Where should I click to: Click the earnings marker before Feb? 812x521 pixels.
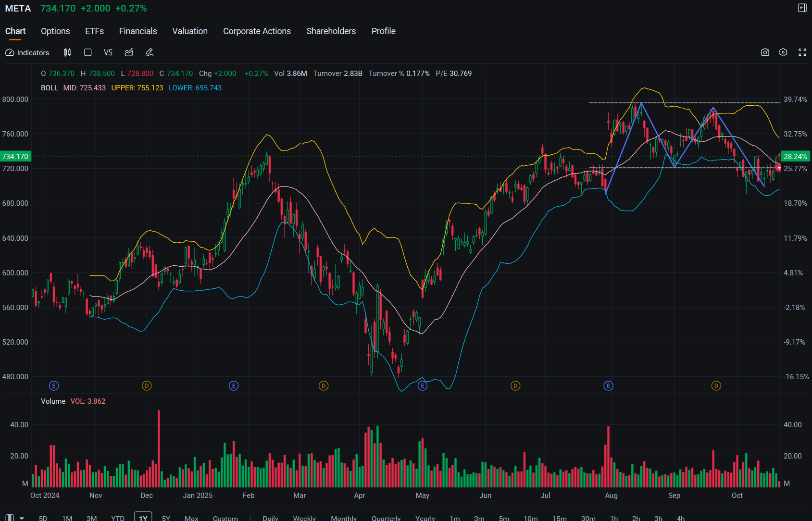pyautogui.click(x=234, y=385)
